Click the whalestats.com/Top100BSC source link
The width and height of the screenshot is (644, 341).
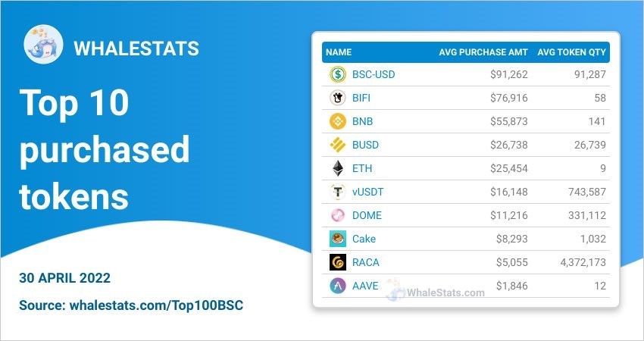[x=157, y=305]
